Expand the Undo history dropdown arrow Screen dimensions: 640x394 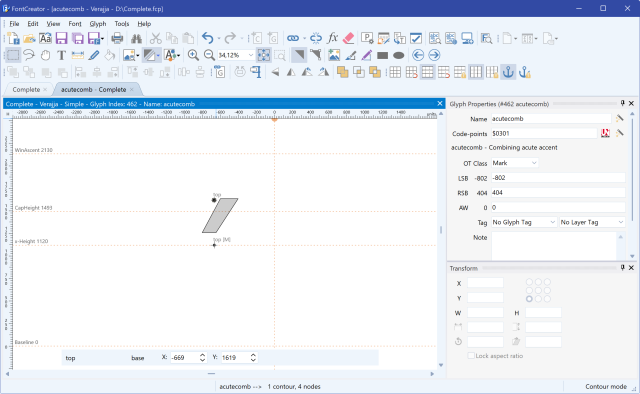point(218,39)
